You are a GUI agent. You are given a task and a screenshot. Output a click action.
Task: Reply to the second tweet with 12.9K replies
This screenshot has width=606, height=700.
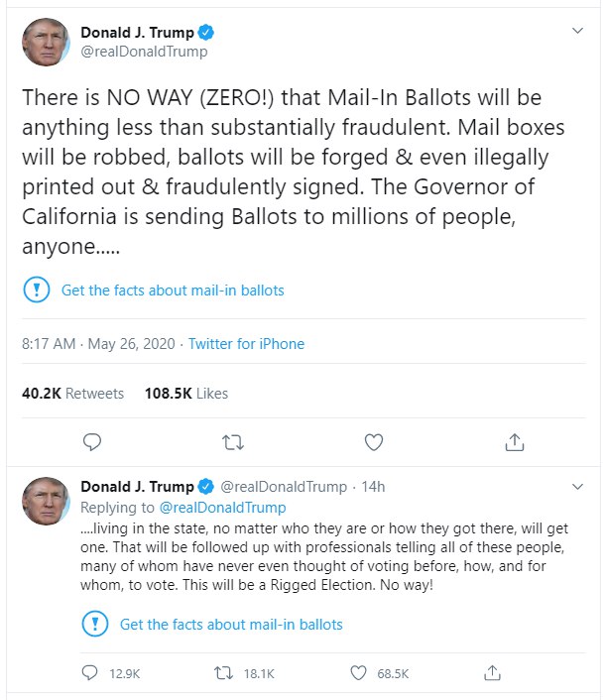[91, 674]
